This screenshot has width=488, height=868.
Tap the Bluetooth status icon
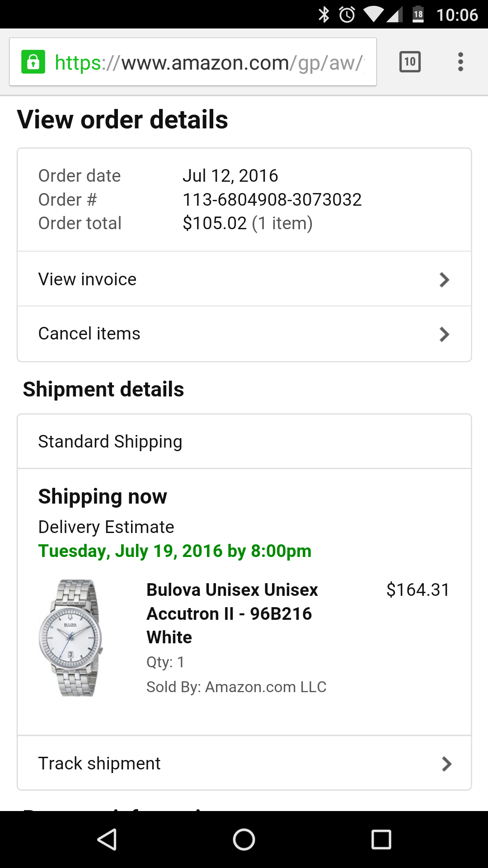(324, 15)
